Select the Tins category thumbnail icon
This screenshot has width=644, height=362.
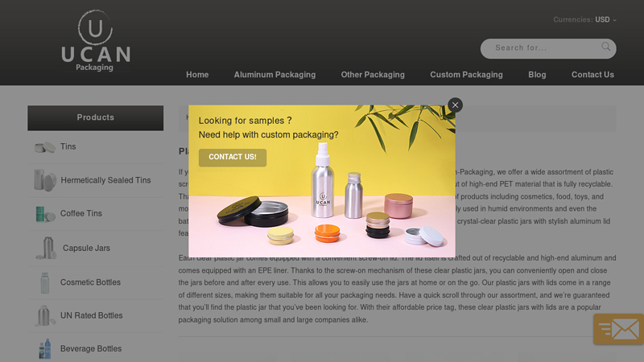pos(45,147)
